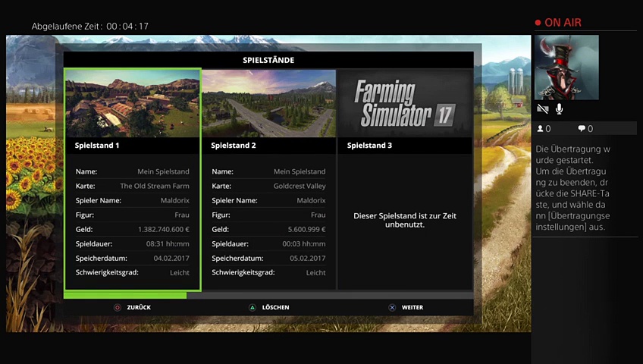Image resolution: width=643 pixels, height=364 pixels.
Task: Click the green horizontal scrollbar under savegames
Action: (x=125, y=295)
